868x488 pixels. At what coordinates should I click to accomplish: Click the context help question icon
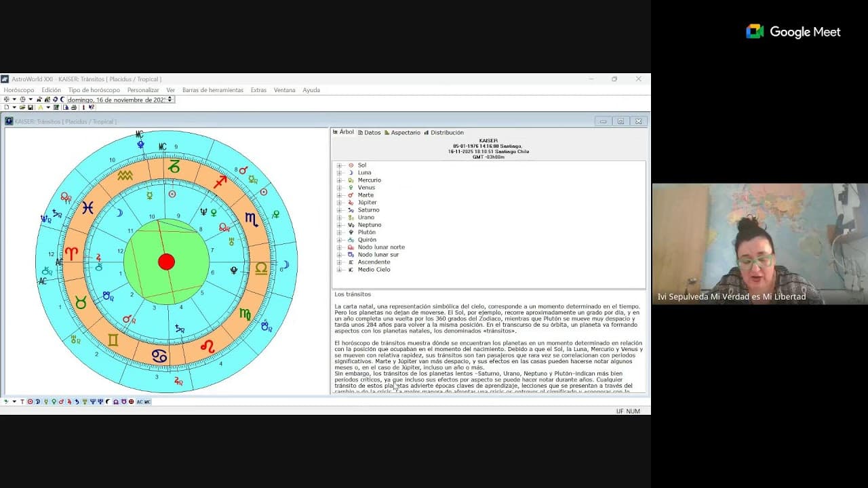pos(92,107)
